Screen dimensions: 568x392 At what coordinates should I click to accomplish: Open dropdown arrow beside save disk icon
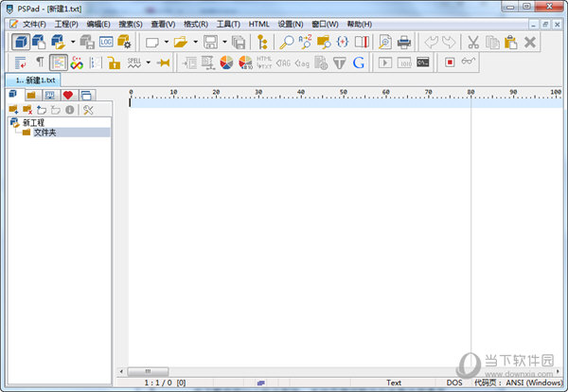tap(224, 42)
